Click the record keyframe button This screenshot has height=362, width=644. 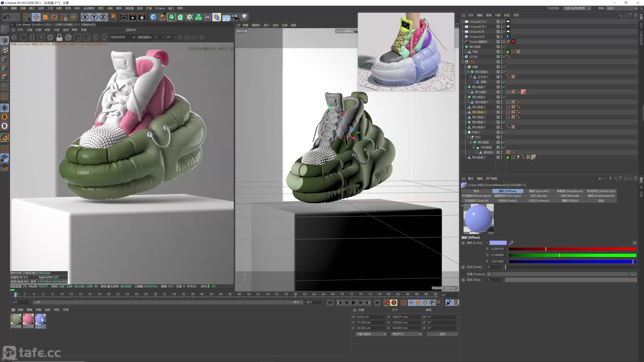click(387, 303)
